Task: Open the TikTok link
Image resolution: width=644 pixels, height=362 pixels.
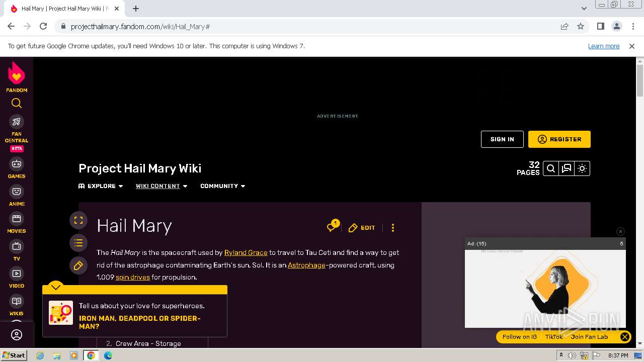Action: [x=554, y=337]
